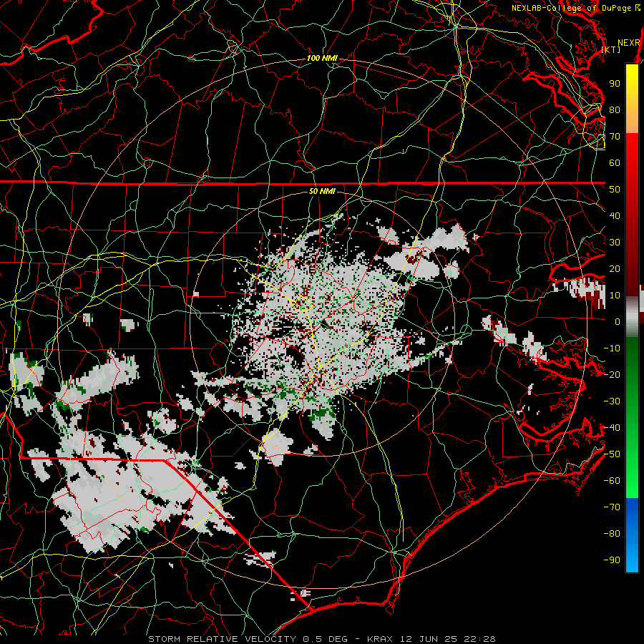
Task: Click the -60 value on the velocity scale
Action: pyautogui.click(x=612, y=481)
